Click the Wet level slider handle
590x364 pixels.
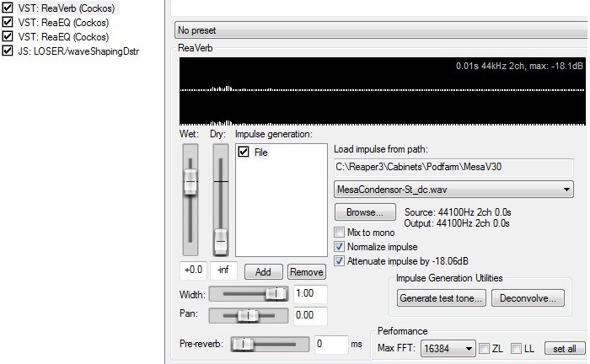[190, 182]
